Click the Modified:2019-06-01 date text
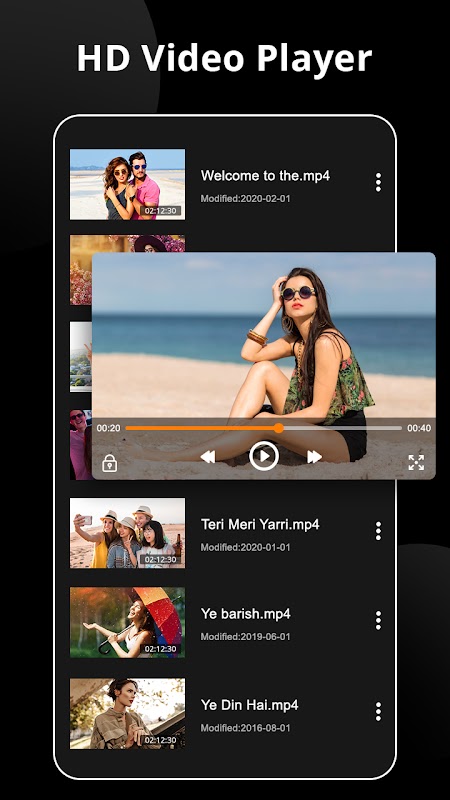The width and height of the screenshot is (450, 800). 245,637
